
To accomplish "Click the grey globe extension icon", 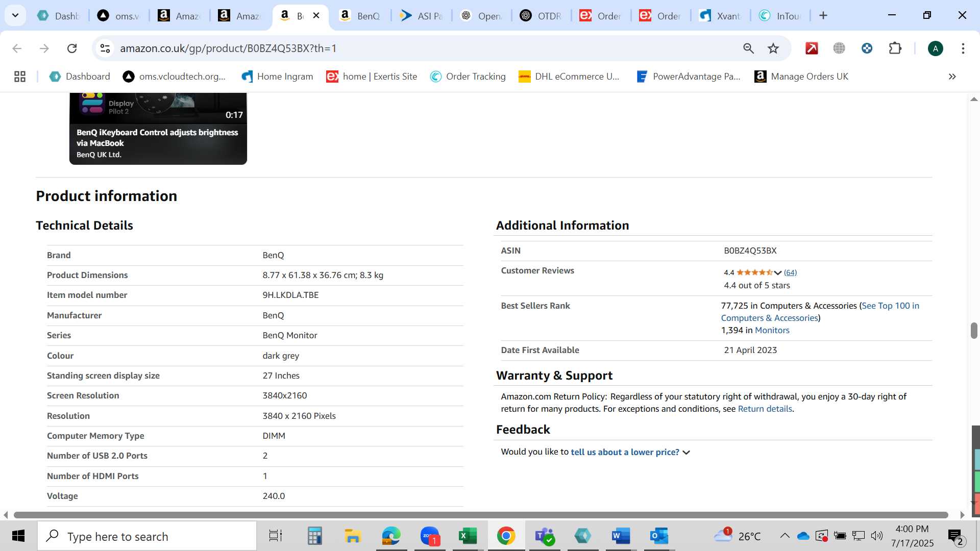I will click(839, 48).
